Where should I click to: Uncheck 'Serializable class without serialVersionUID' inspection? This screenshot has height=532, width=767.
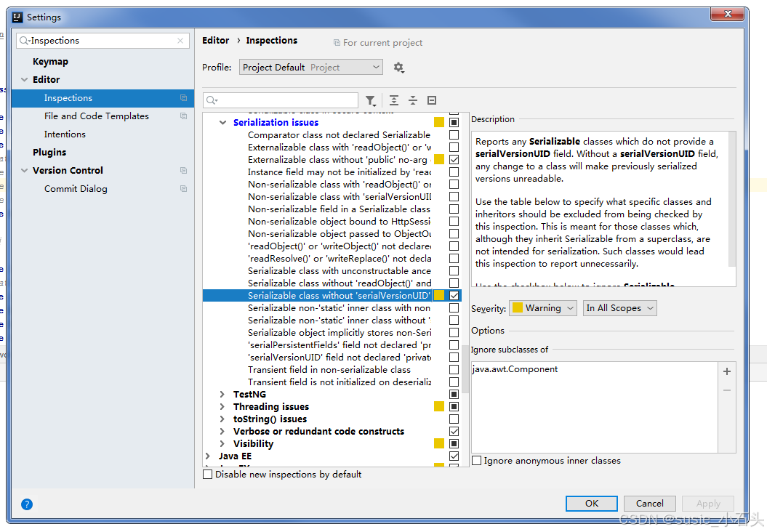(453, 295)
